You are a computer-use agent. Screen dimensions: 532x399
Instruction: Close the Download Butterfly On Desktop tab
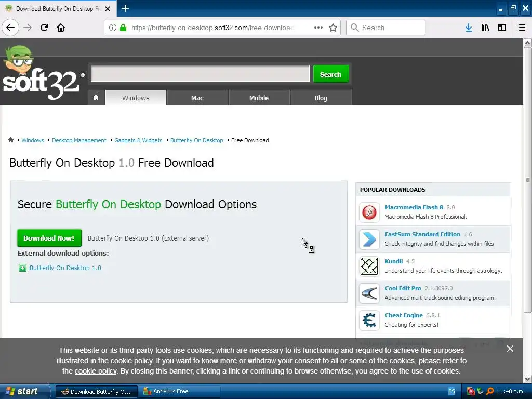(x=108, y=9)
